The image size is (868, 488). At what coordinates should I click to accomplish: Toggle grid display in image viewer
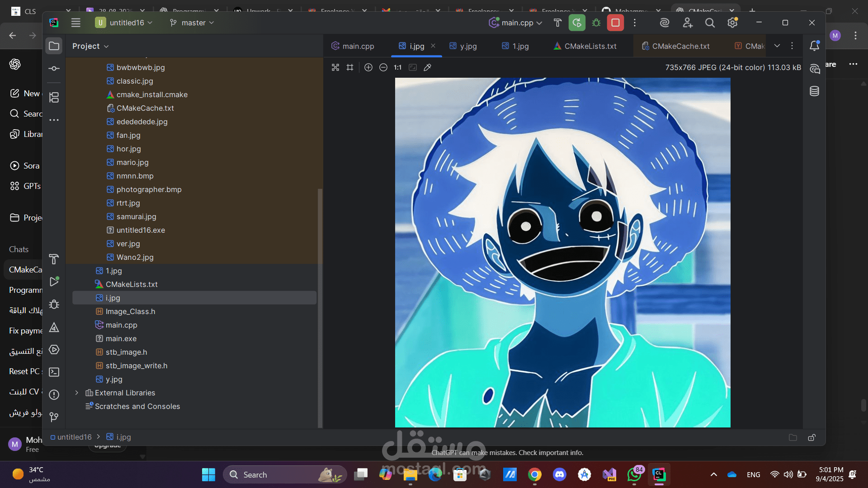[x=350, y=67]
